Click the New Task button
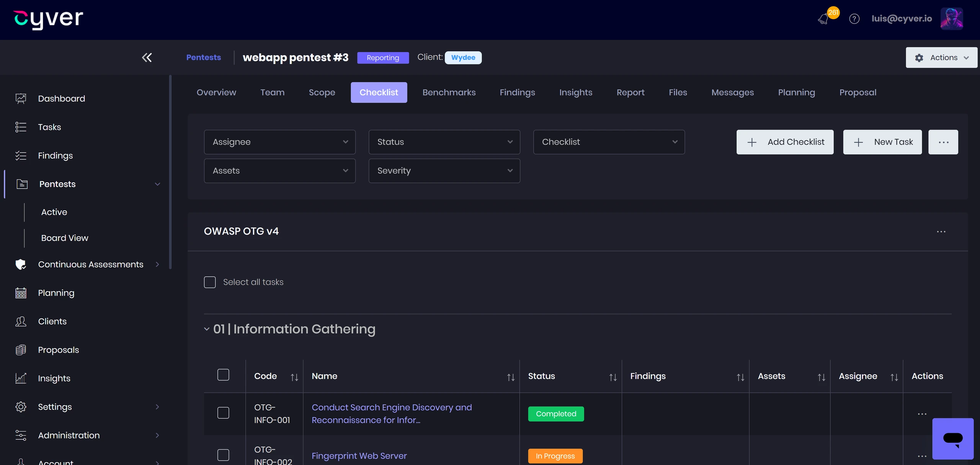The height and width of the screenshot is (465, 980). tap(882, 142)
